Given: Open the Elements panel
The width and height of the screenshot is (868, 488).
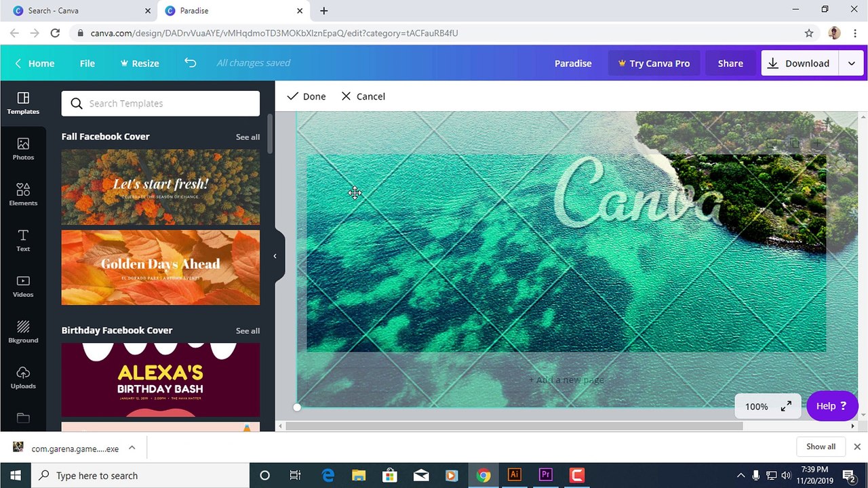Looking at the screenshot, I should 23,195.
